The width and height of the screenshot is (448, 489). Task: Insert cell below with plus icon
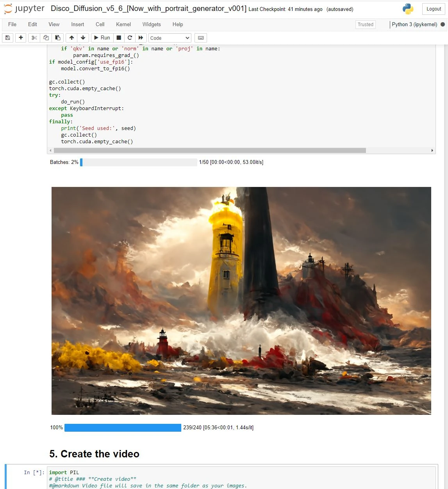tap(21, 38)
